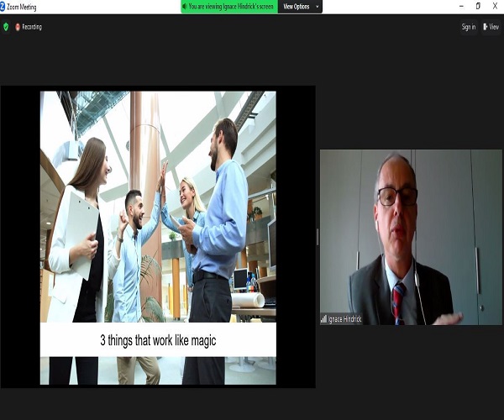The image size is (504, 420).
Task: Click the 'Ignace Hindrick' participant name label
Action: 344,319
